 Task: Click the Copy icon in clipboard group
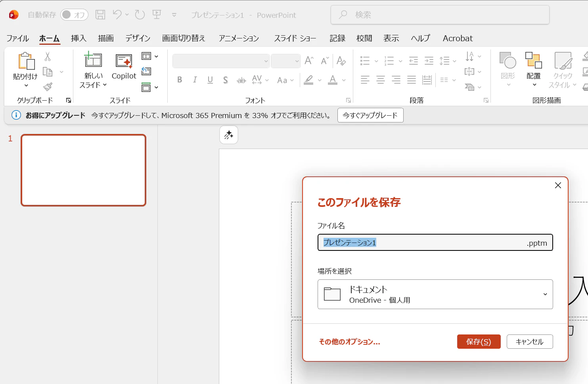48,72
